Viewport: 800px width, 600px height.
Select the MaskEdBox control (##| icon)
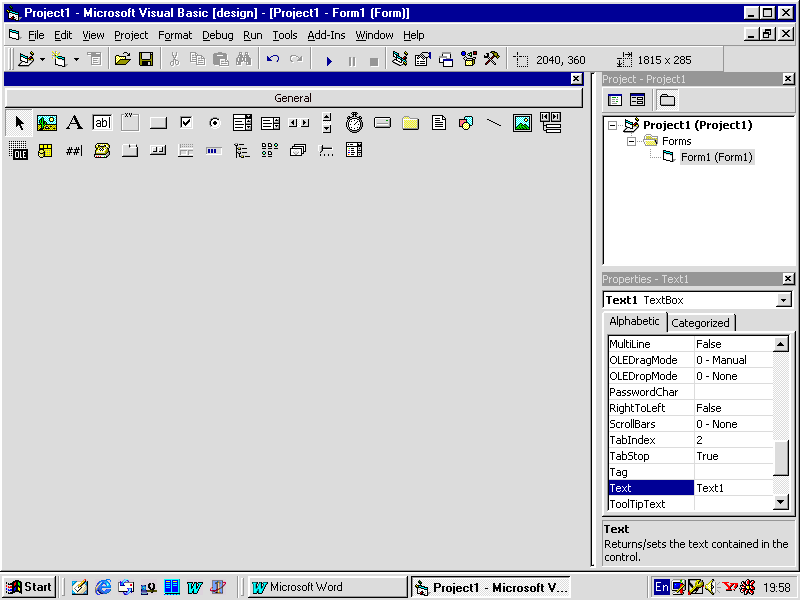coord(74,151)
